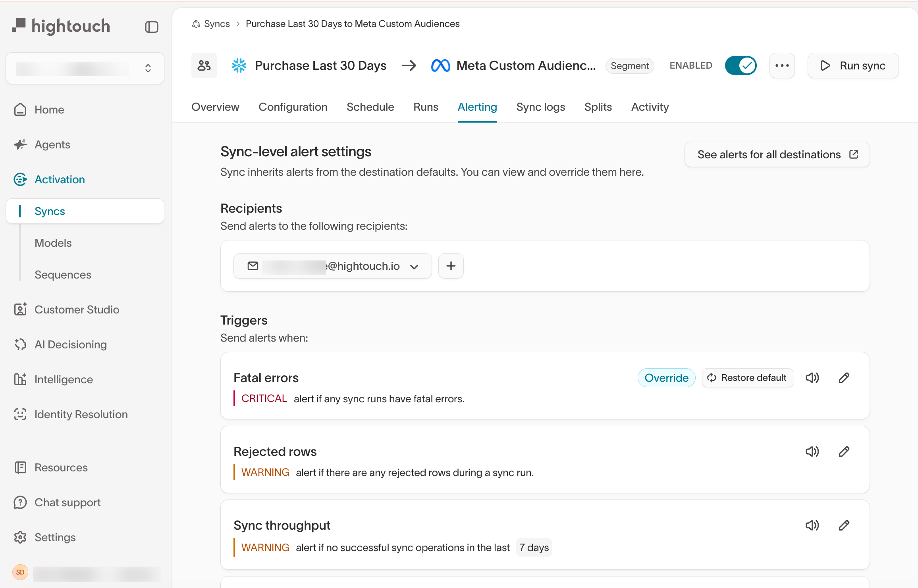The height and width of the screenshot is (588, 918).
Task: Switch to Configuration tab
Action: point(293,107)
